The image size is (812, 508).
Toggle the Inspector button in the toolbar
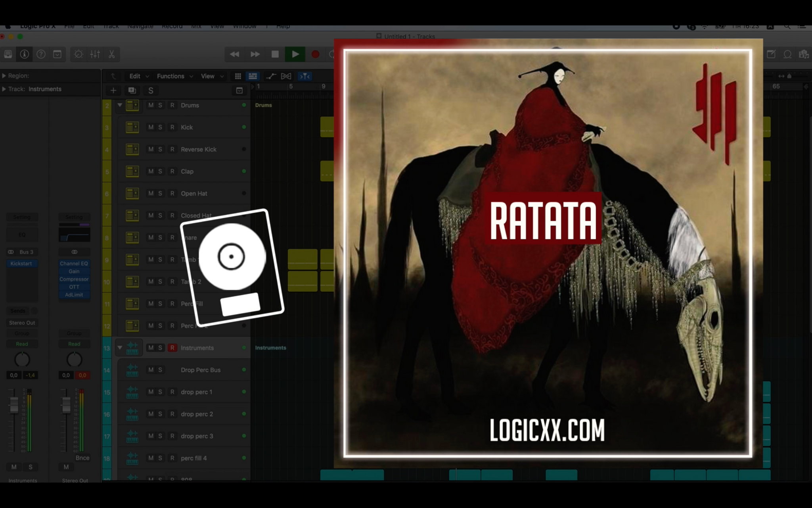click(x=25, y=54)
